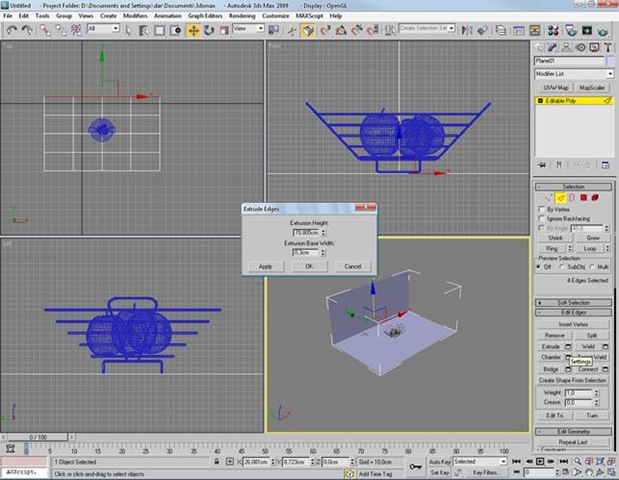Open the View reference coordinate dropdown
Screen dimensions: 619x480
pos(248,30)
